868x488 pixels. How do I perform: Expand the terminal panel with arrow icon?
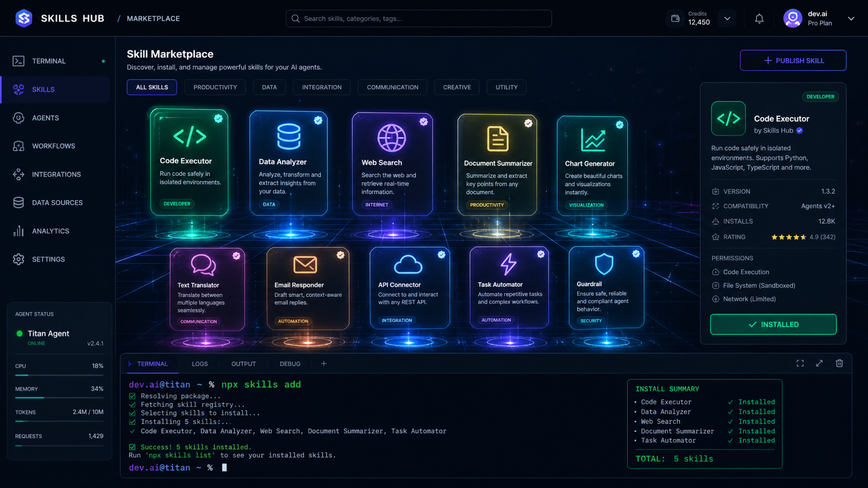(x=819, y=363)
